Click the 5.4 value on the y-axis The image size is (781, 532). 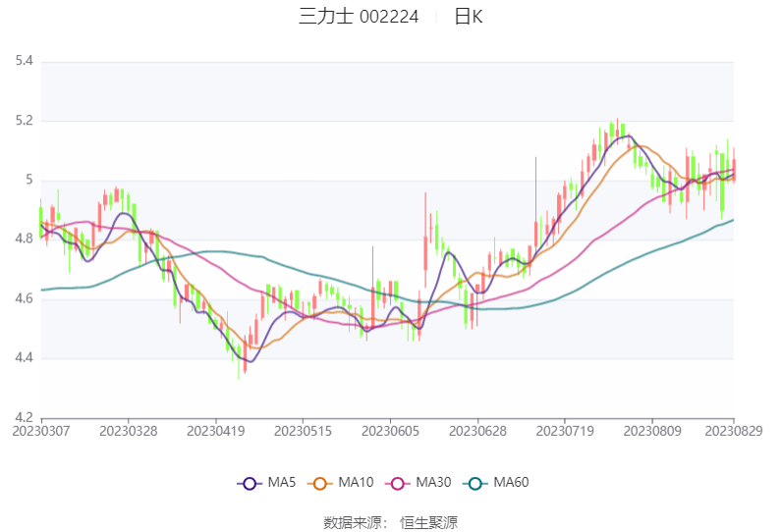point(25,61)
